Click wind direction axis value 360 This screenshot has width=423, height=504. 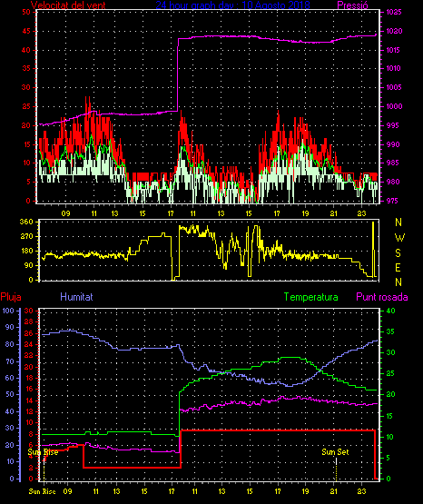point(26,222)
